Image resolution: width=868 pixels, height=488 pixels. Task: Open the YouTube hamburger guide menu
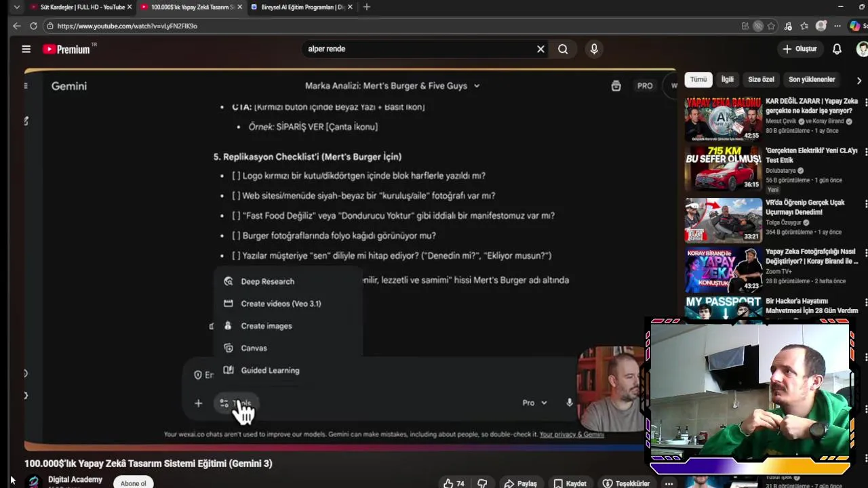(26, 49)
